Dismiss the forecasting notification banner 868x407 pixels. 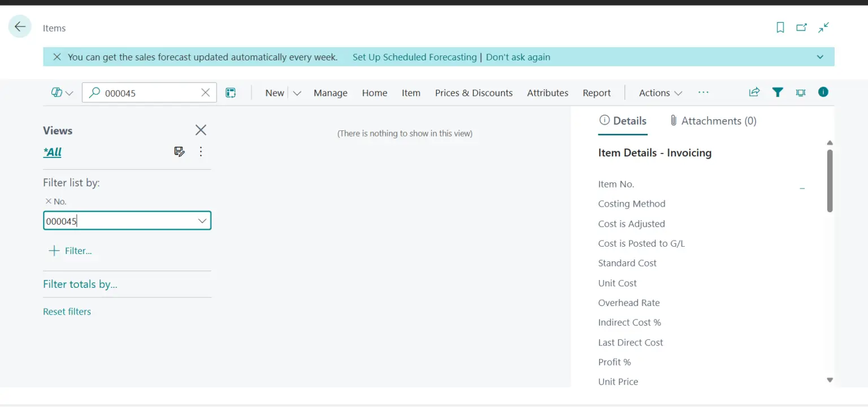56,56
